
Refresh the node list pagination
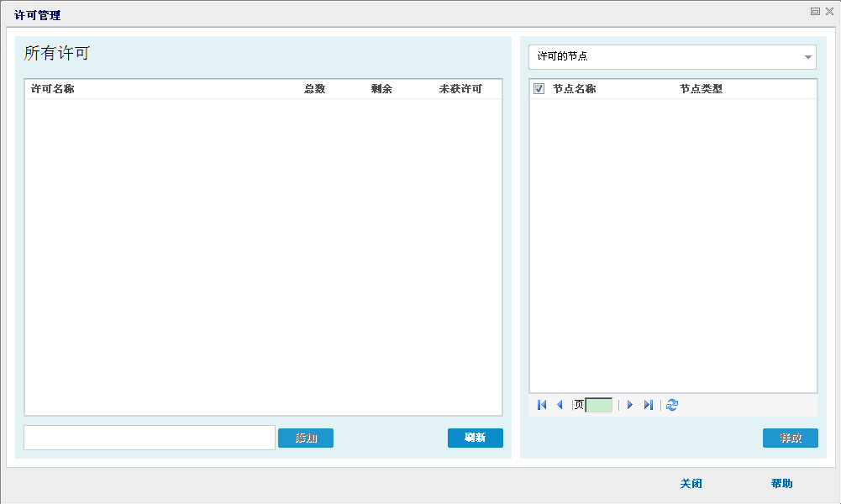[672, 405]
